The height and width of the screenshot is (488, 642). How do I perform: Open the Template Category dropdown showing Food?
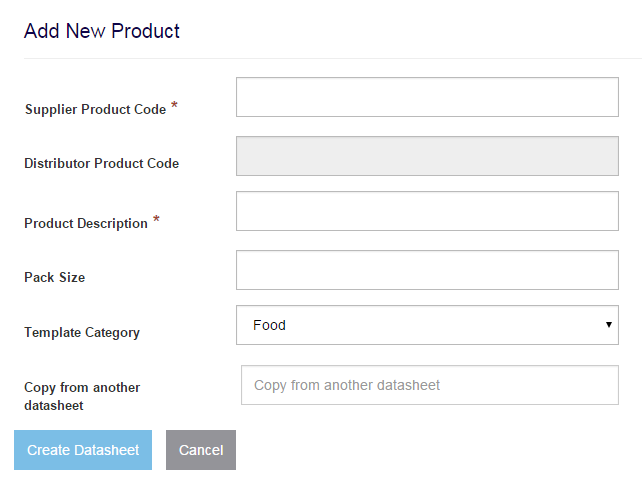click(x=427, y=325)
